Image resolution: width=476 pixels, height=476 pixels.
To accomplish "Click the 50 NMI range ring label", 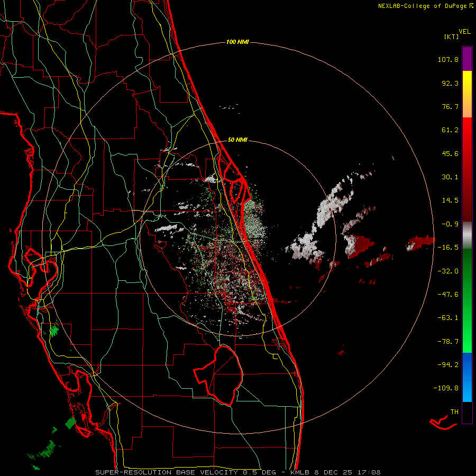I will point(237,140).
